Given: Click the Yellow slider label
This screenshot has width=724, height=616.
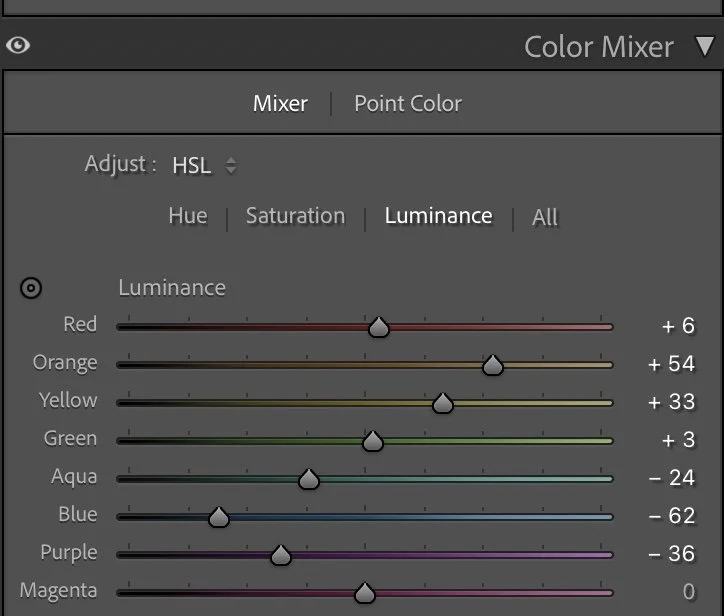Looking at the screenshot, I should [68, 400].
